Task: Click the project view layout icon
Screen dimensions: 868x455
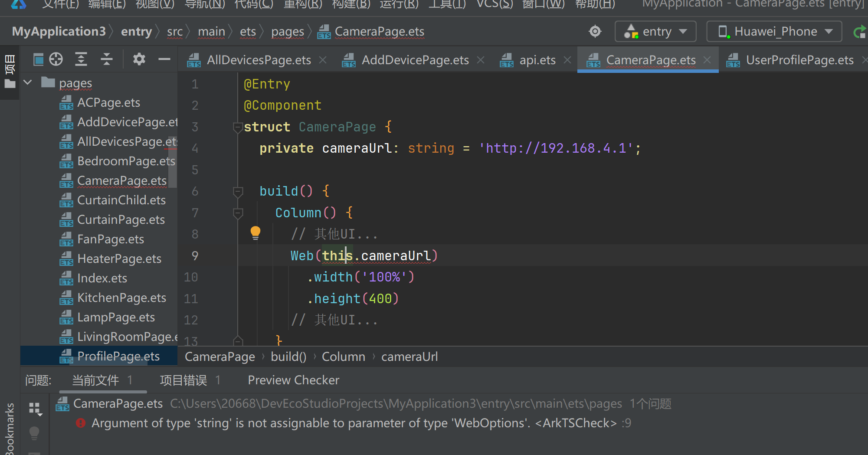Action: (x=39, y=59)
